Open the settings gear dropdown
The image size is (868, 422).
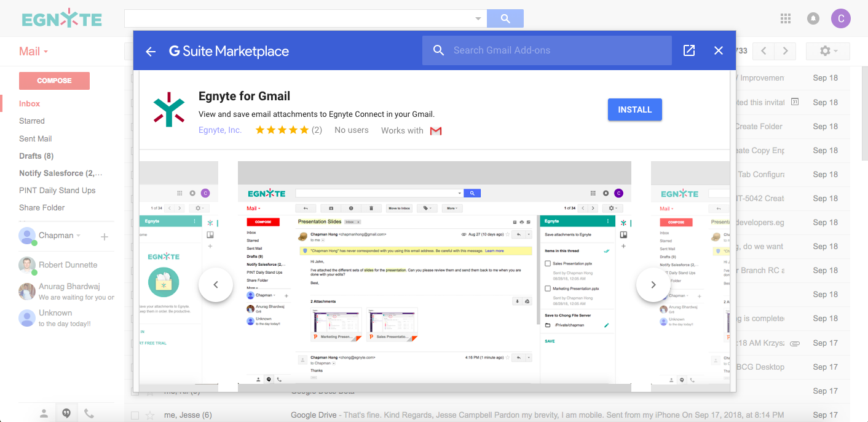point(828,51)
